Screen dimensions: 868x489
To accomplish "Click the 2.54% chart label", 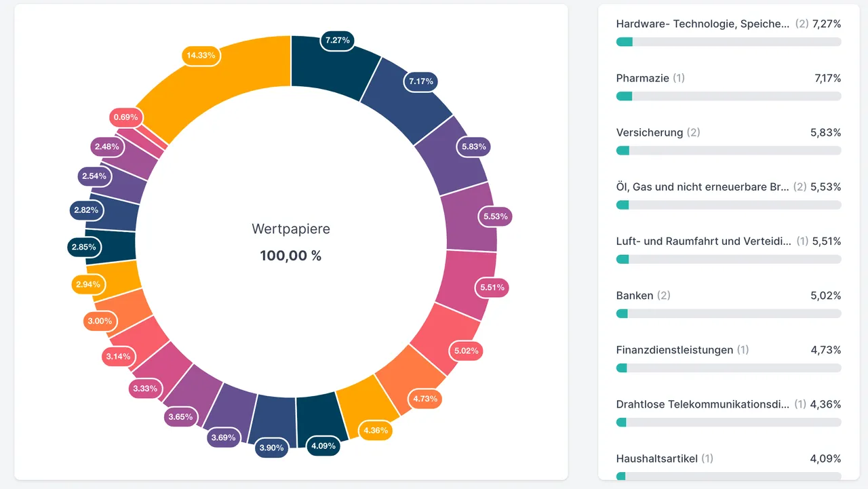I will [x=94, y=176].
